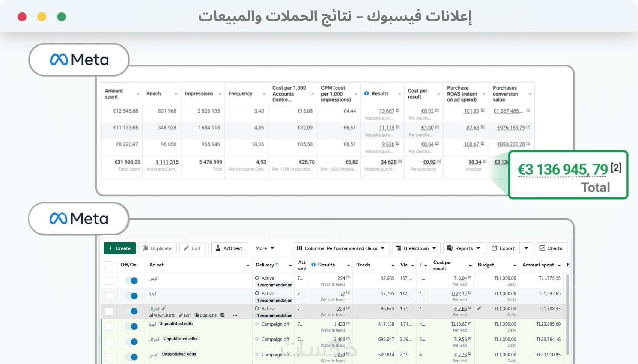Click the Duplicate button in the top toolbar
The image size is (638, 364).
(157, 248)
